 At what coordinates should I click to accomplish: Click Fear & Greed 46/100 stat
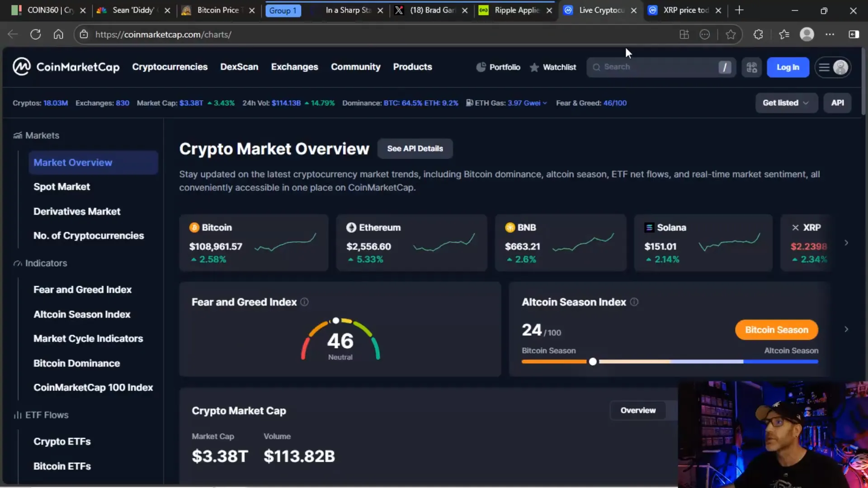coord(591,103)
